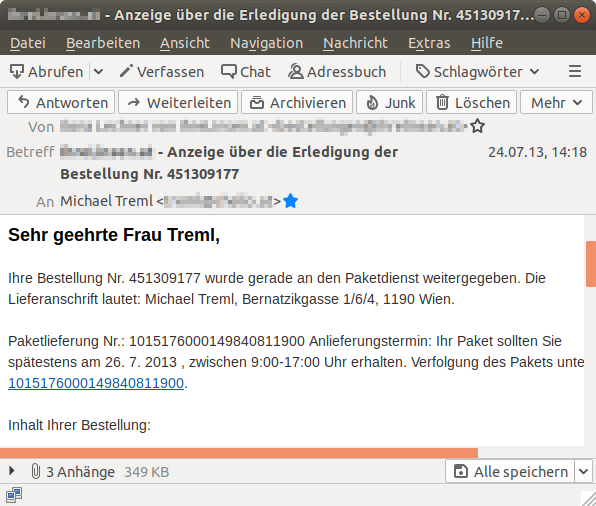Click the text Inhalt Ihrer Bestellung:
Viewport: 596px width, 506px height.
(79, 425)
